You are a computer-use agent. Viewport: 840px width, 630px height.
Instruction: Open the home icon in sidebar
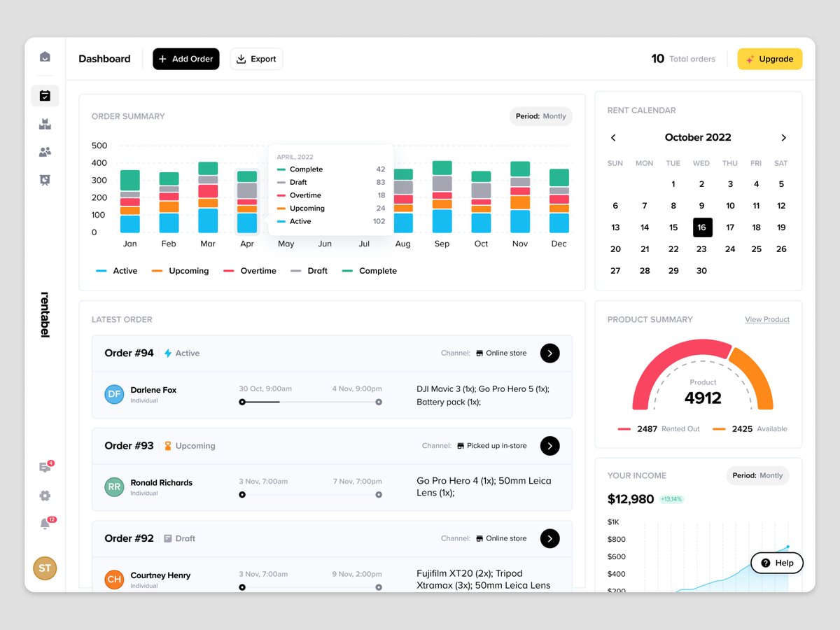[x=45, y=57]
